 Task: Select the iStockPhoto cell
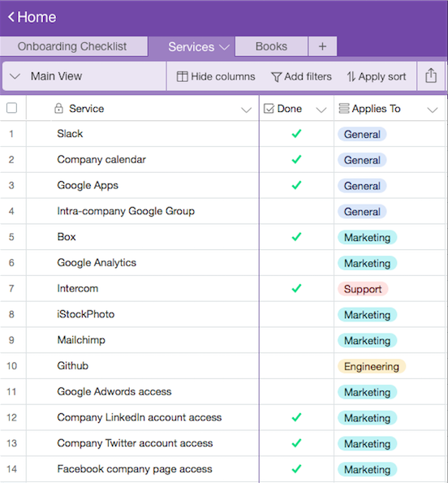[143, 314]
